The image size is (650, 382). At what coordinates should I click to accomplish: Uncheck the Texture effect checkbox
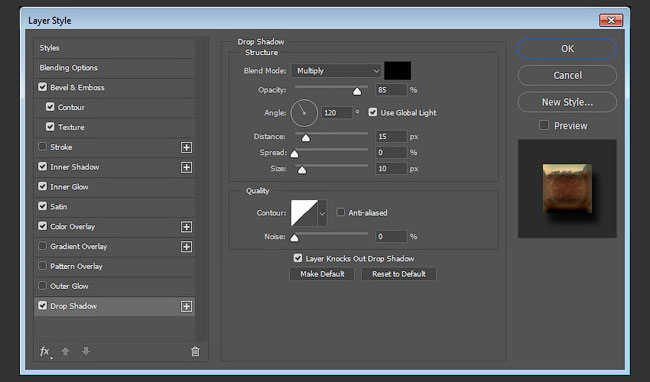click(x=50, y=127)
